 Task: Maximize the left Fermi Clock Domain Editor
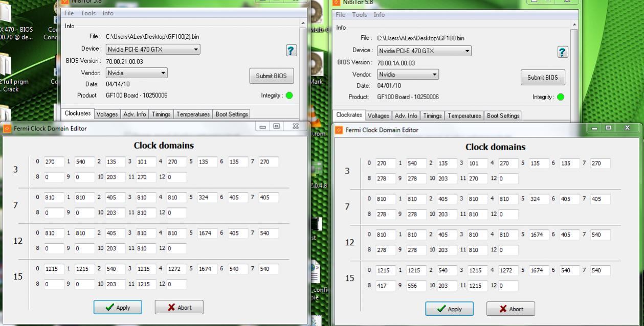277,126
